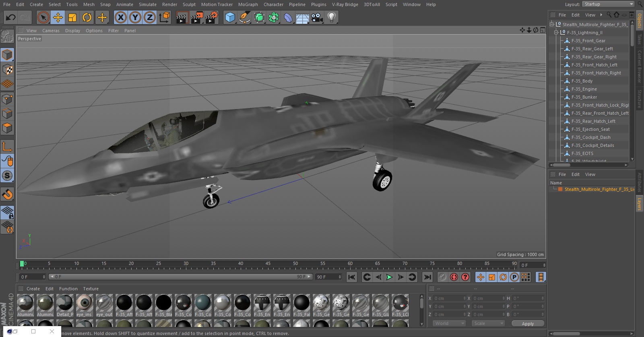Open the Simulate menu

tap(148, 4)
